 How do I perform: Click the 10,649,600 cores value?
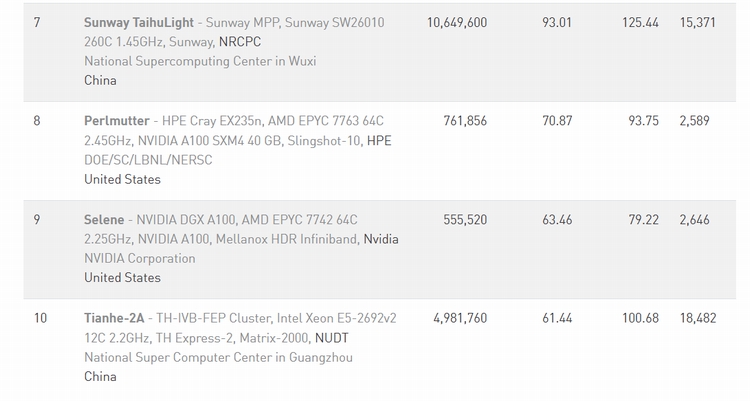click(457, 22)
